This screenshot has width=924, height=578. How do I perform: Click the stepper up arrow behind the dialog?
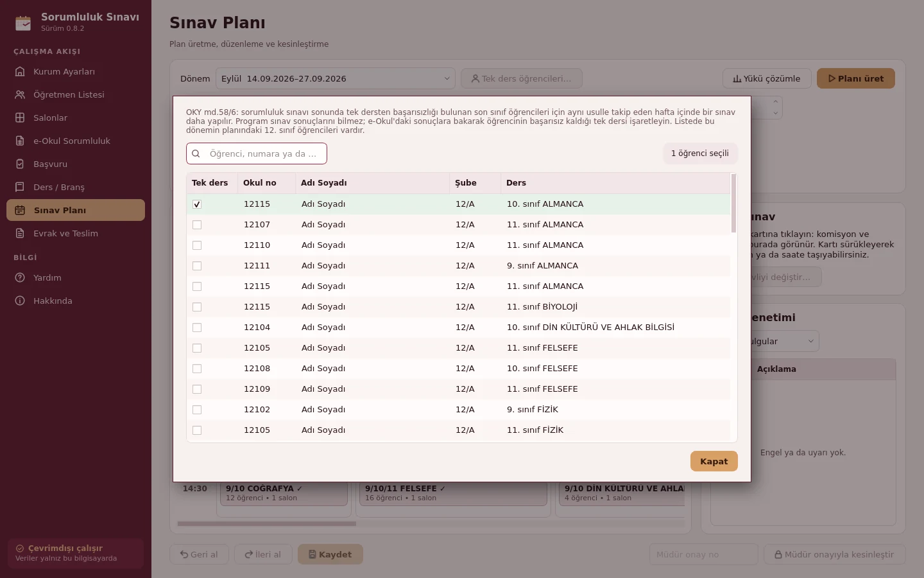click(776, 101)
